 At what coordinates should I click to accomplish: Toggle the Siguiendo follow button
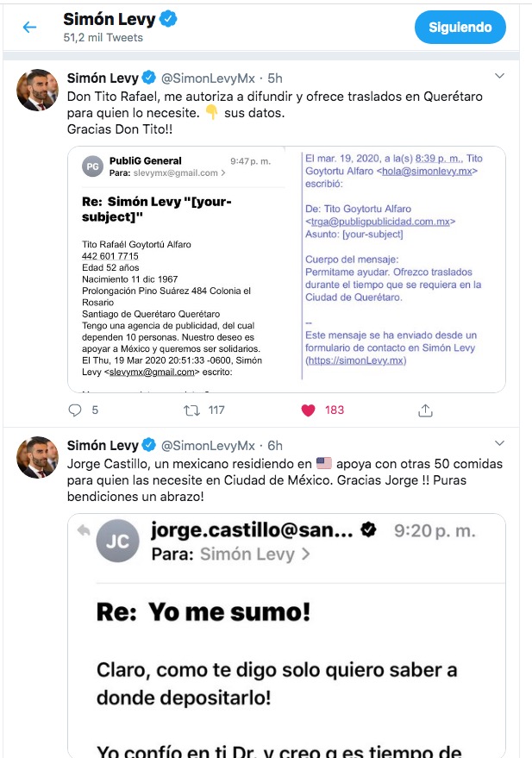pyautogui.click(x=460, y=28)
